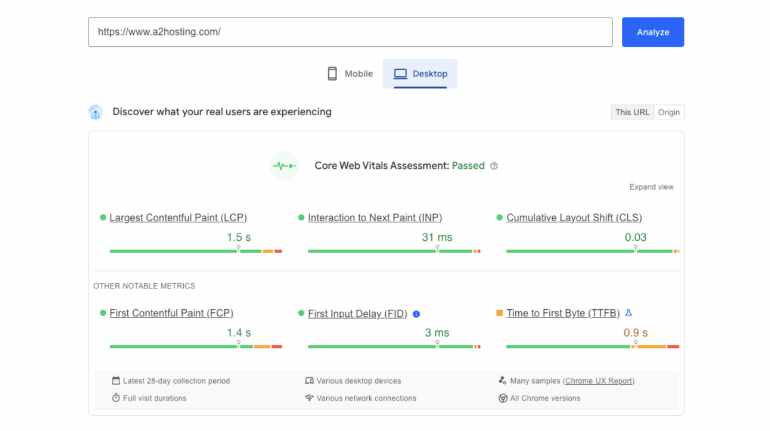
Task: Click the CLS value 0.03
Action: tap(635, 238)
